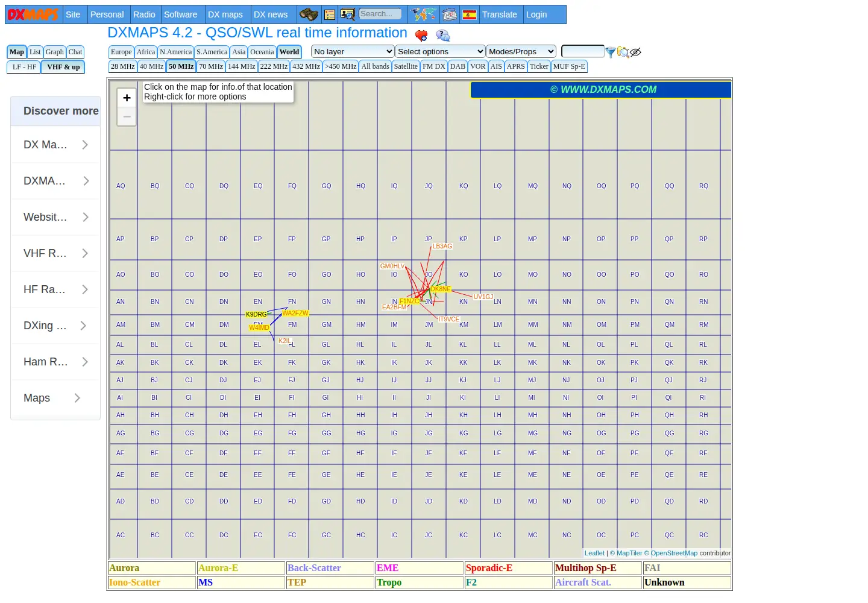Open the help chat bubbles icon
Image resolution: width=868 pixels, height=603 pixels.
point(443,35)
